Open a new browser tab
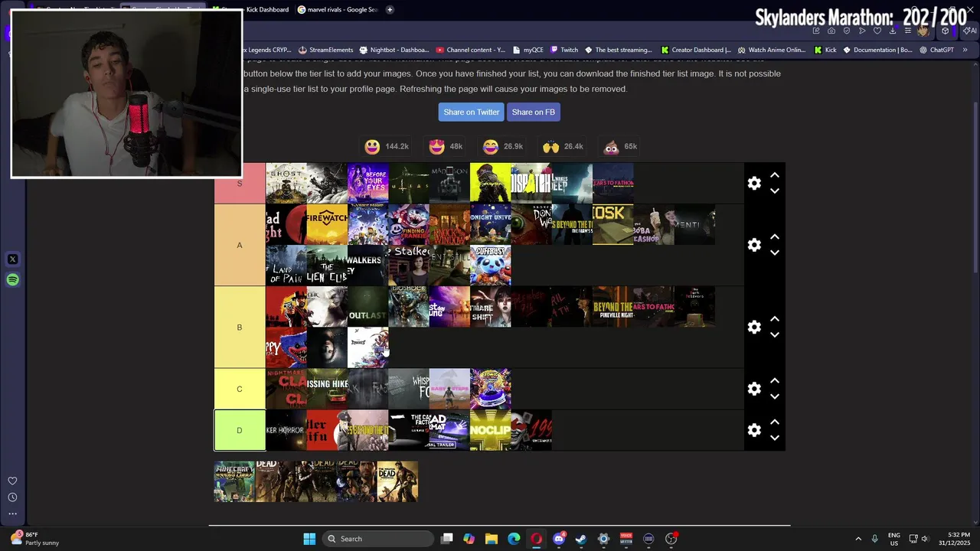980x551 pixels. (390, 9)
